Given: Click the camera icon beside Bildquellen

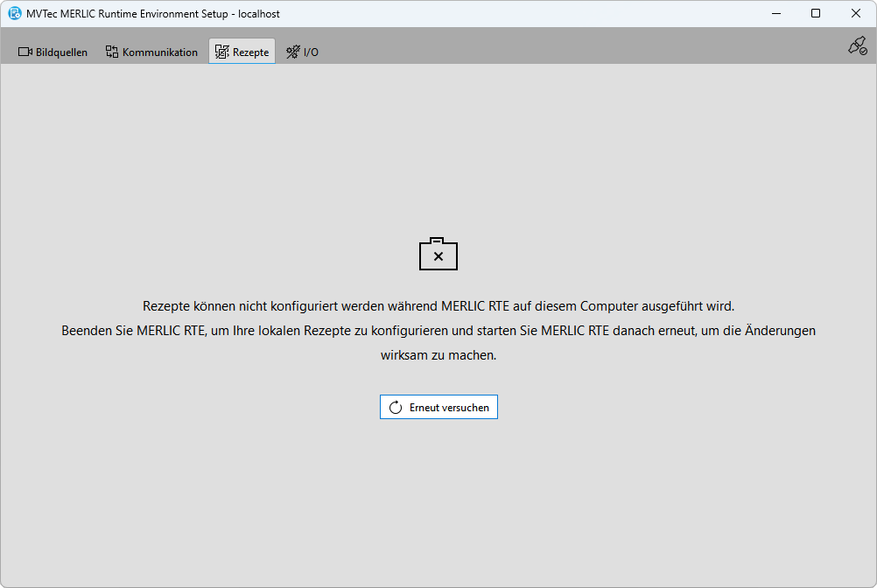Looking at the screenshot, I should [x=25, y=52].
